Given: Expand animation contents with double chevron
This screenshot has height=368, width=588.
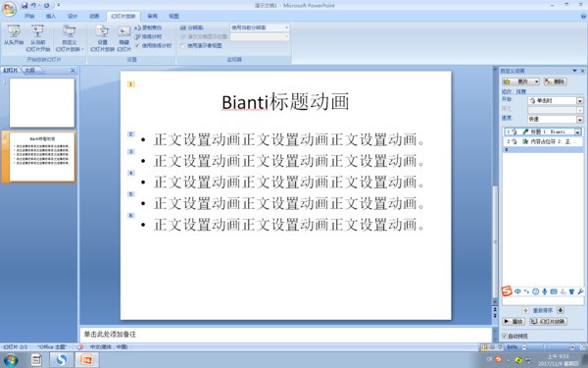Looking at the screenshot, I should [507, 149].
